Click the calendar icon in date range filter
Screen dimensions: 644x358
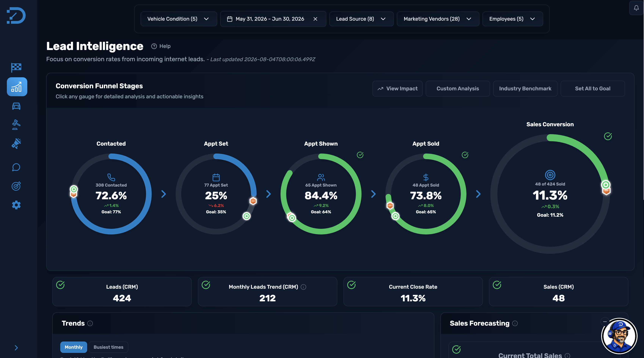tap(230, 19)
